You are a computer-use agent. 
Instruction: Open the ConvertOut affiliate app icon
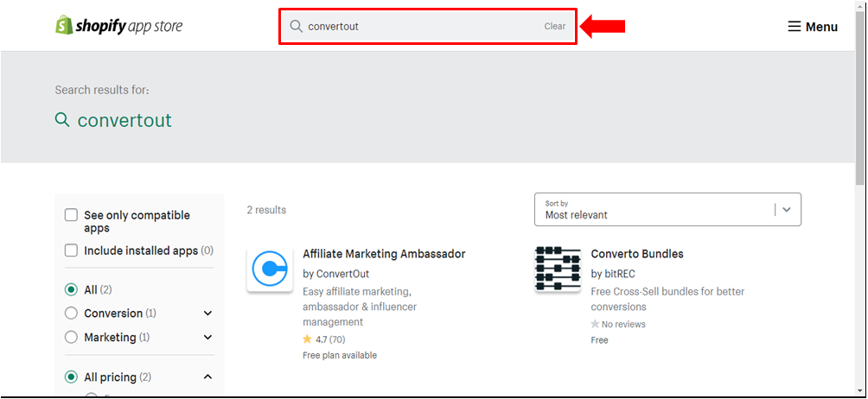point(270,269)
